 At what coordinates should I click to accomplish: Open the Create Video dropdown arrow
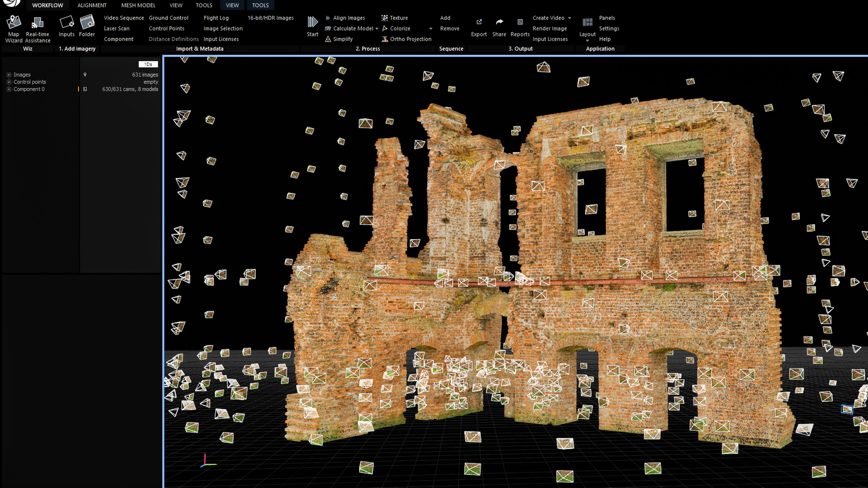[569, 18]
